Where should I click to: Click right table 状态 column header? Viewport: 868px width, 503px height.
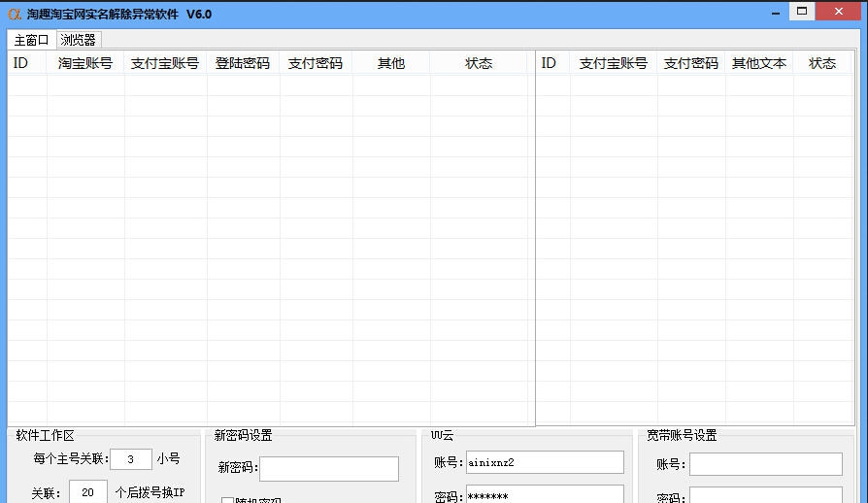click(x=822, y=63)
